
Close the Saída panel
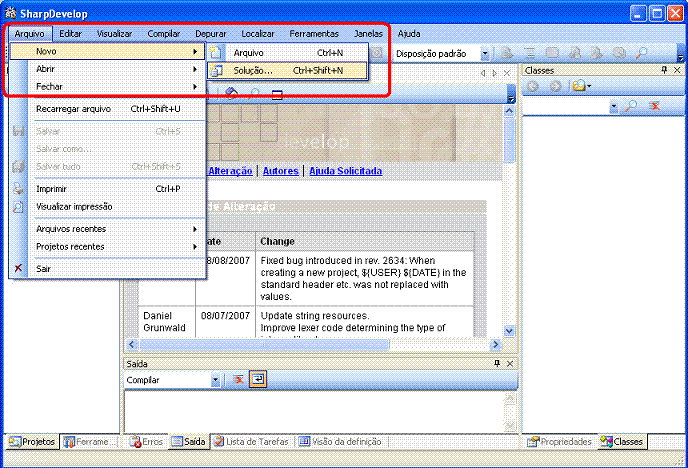pos(510,364)
